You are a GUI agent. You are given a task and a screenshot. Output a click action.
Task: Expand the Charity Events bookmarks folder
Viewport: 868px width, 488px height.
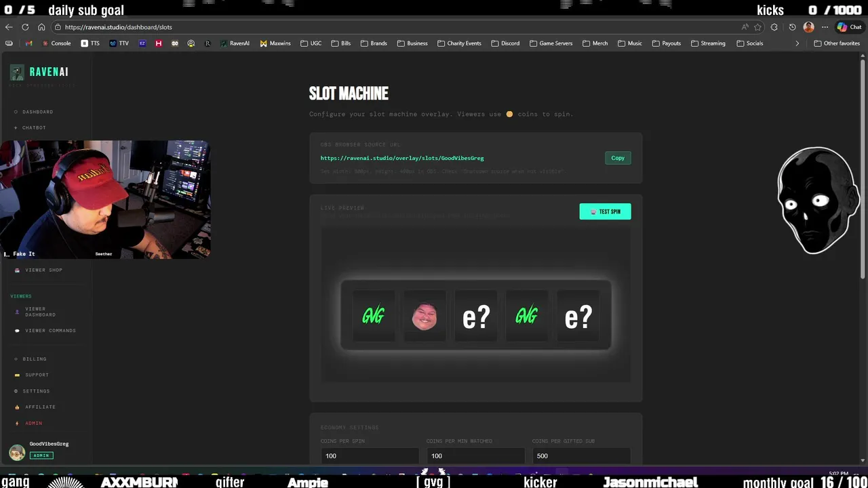[x=459, y=43]
